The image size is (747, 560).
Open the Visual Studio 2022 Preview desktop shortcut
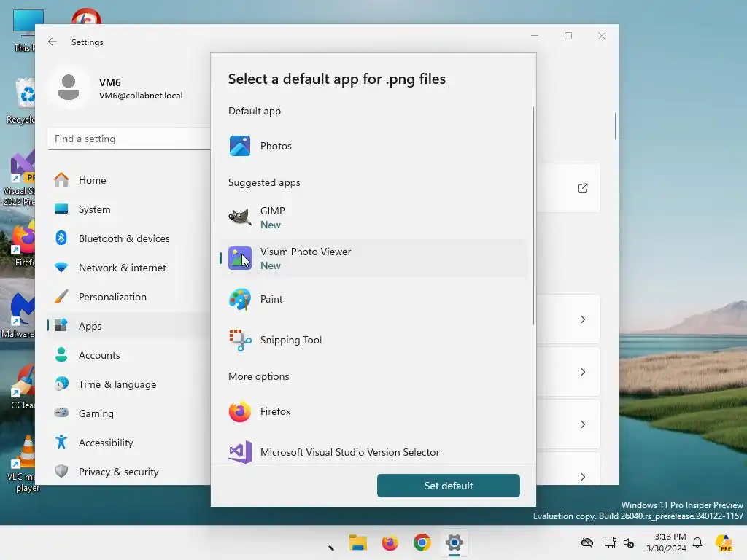19,179
